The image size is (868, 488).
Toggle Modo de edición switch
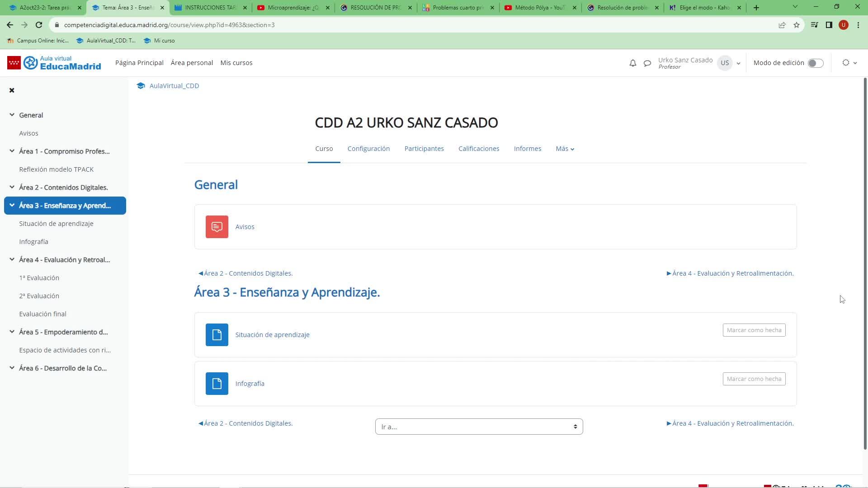pyautogui.click(x=815, y=63)
